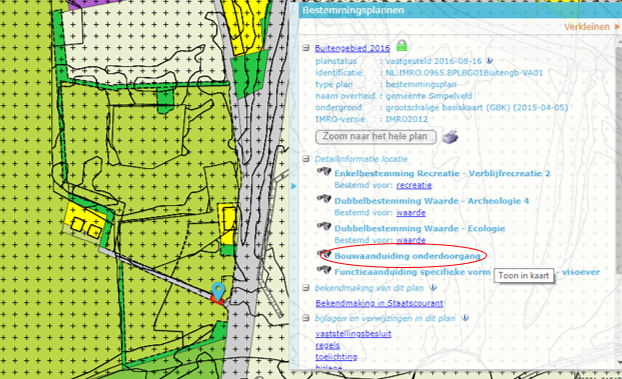Click binoculars icon for Waarde - Archeologie 4
The height and width of the screenshot is (379, 622).
[324, 199]
